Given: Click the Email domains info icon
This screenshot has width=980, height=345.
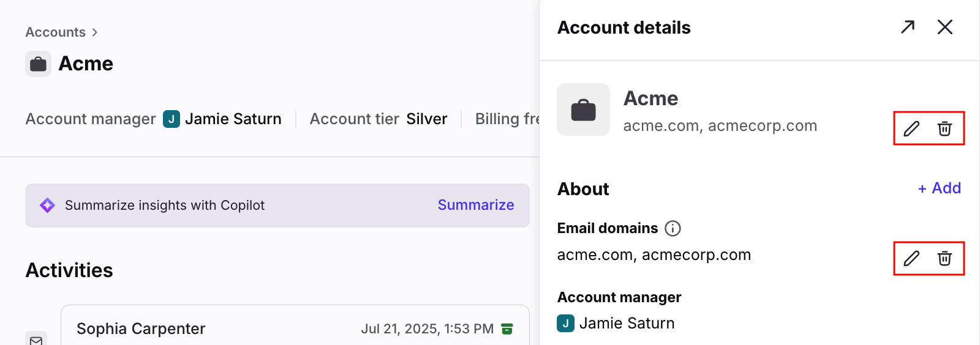Looking at the screenshot, I should click(x=673, y=228).
